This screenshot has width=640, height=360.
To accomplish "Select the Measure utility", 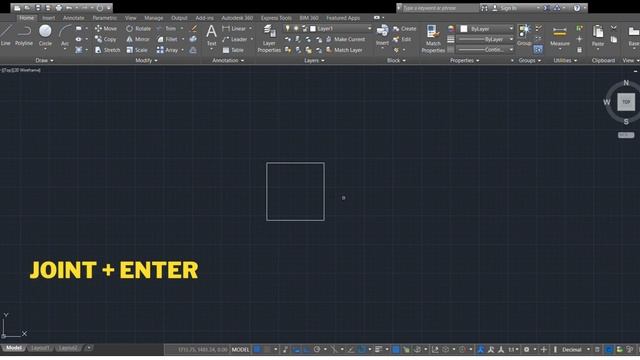I will [560, 36].
